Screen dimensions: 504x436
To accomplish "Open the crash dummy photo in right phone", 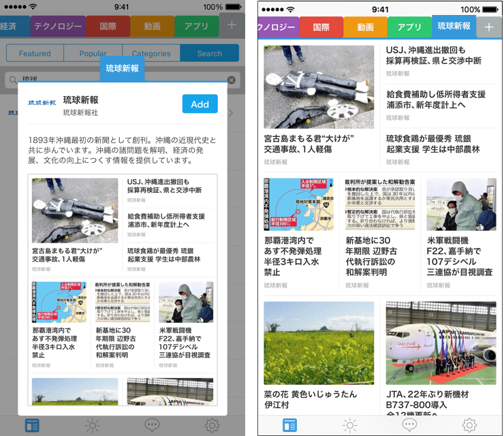I will pos(319,87).
